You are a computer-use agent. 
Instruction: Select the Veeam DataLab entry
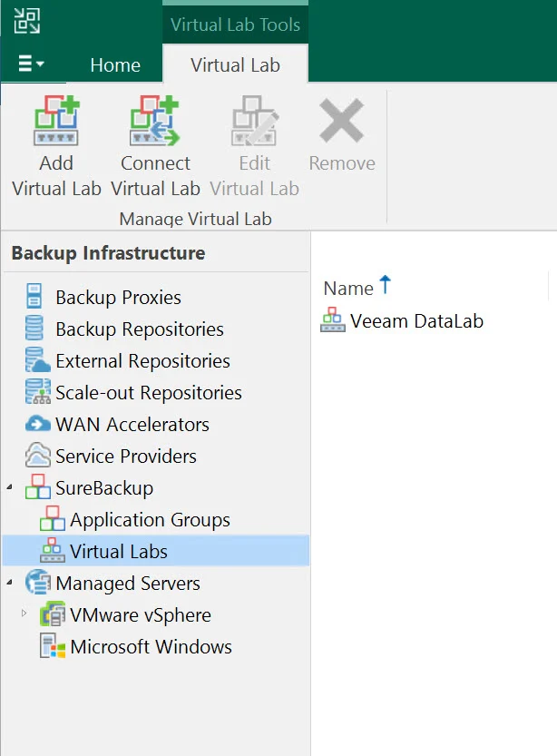pos(416,321)
